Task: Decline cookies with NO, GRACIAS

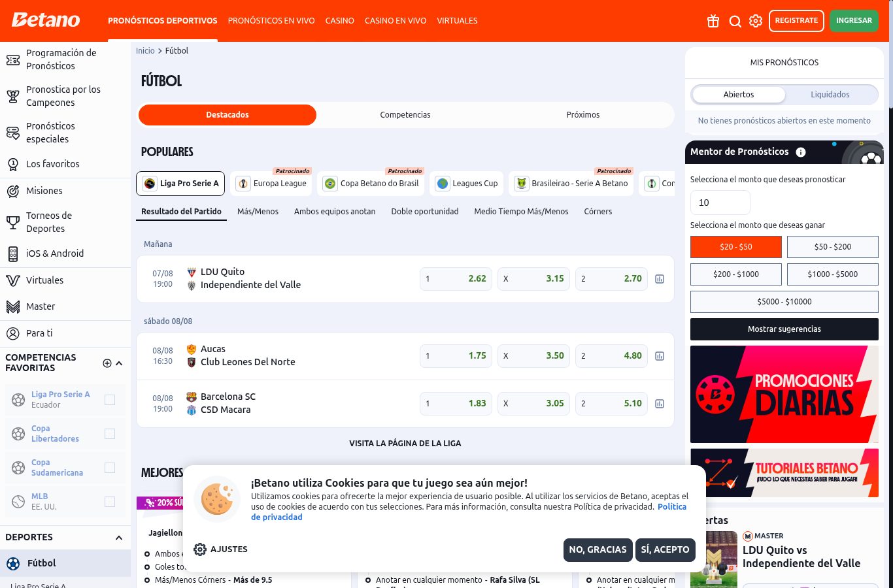Action: click(598, 550)
